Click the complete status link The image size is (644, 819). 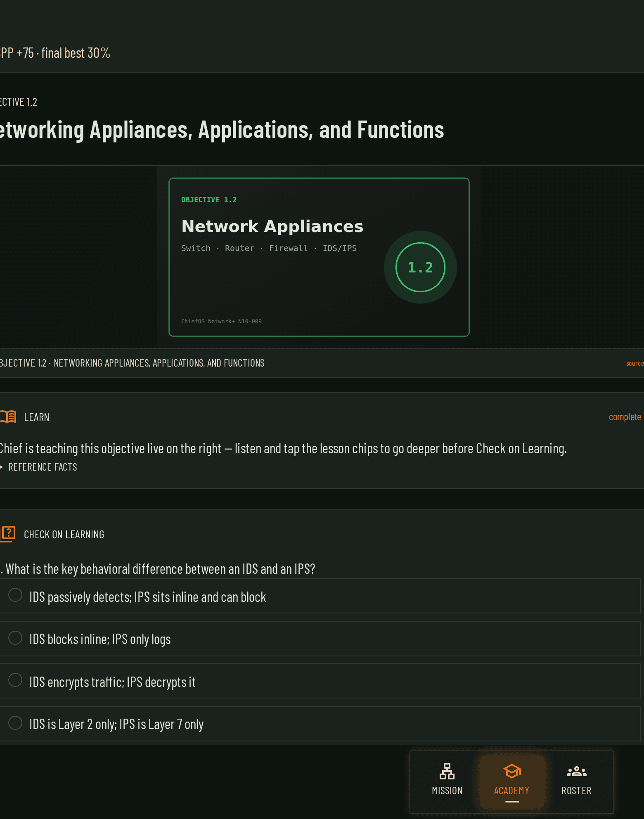[x=625, y=417]
